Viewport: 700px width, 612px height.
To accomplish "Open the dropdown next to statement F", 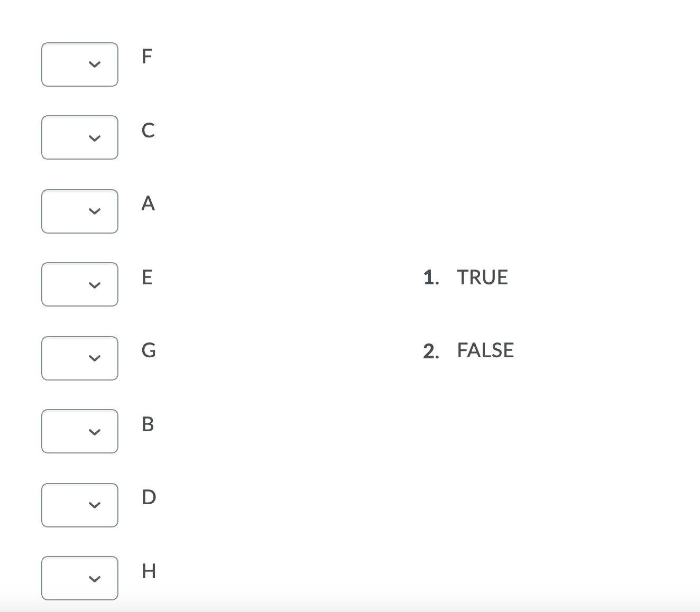I will 79,64.
